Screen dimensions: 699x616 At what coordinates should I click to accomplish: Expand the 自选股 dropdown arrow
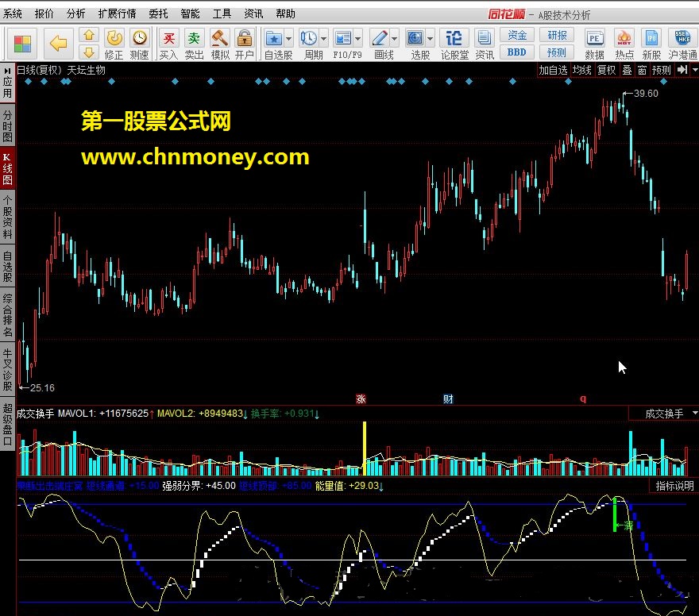[x=289, y=39]
